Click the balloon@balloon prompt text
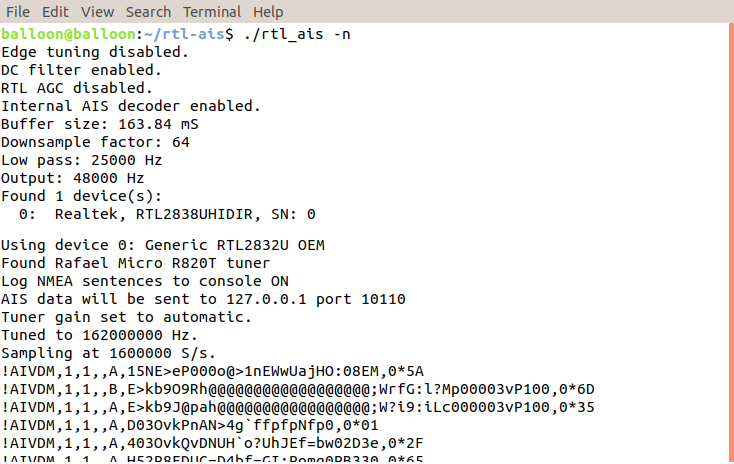The height and width of the screenshot is (464, 734). [68, 34]
